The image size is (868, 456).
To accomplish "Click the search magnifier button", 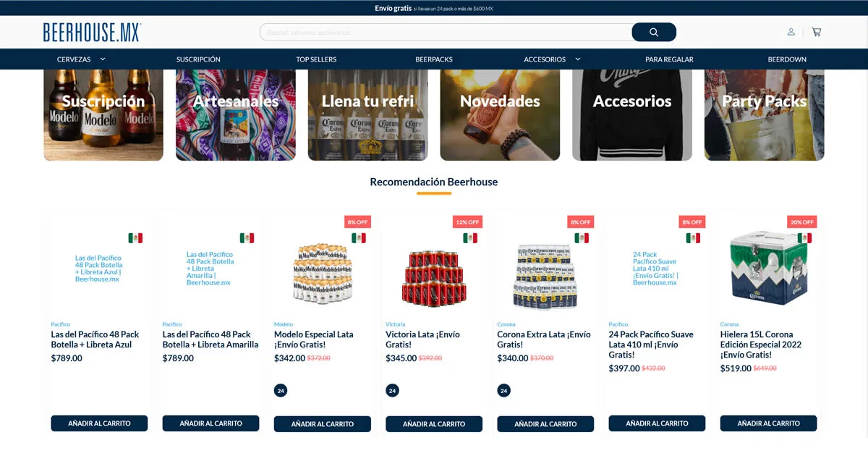I will 654,32.
